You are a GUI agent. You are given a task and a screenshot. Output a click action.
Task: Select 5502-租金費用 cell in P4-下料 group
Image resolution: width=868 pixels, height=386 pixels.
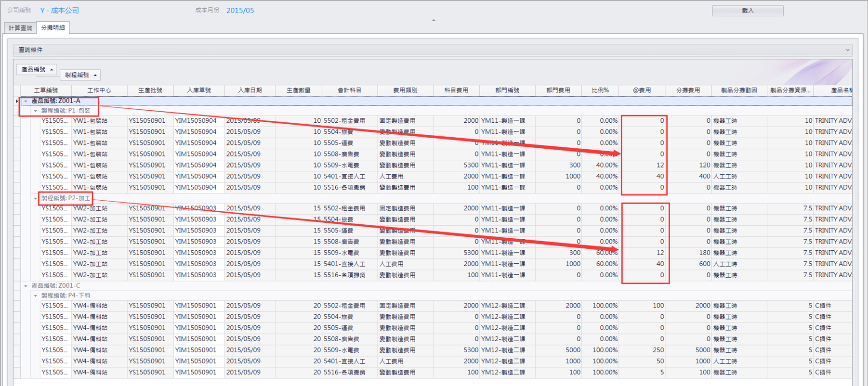(349, 306)
